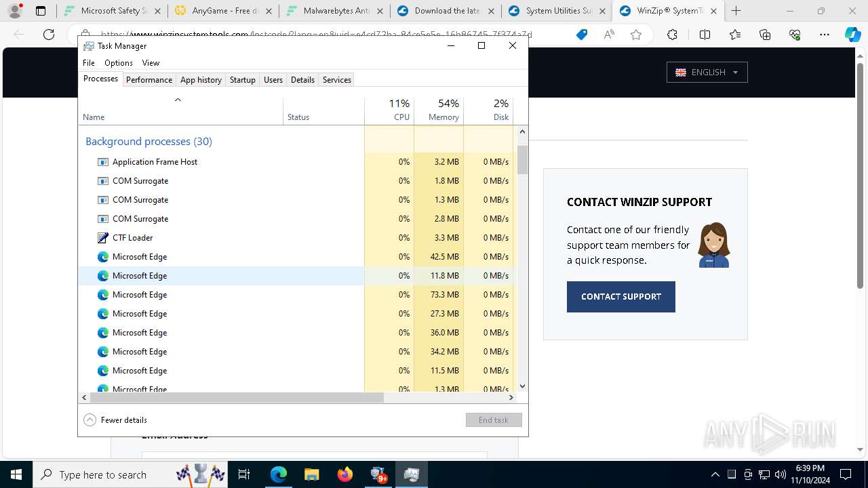Open the Details tab
This screenshot has height=488, width=868.
pyautogui.click(x=302, y=79)
